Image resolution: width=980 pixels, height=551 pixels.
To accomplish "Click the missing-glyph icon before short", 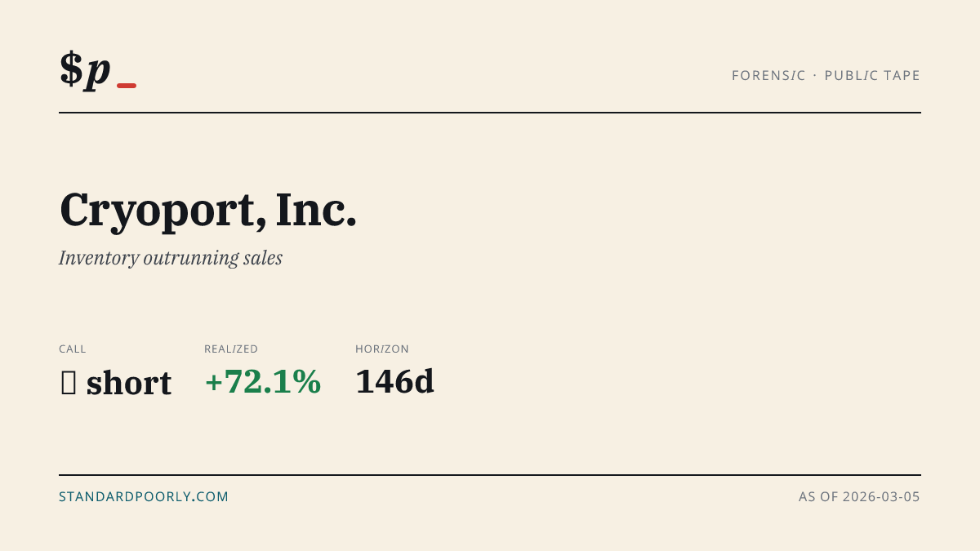I will point(69,383).
